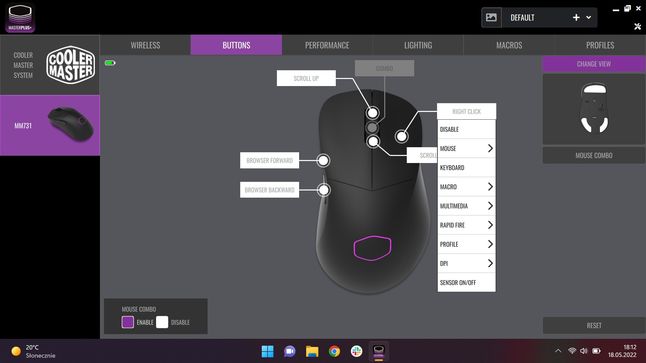Expand the DPI submenu arrow
Viewport: 646px width, 363px height.
point(490,263)
